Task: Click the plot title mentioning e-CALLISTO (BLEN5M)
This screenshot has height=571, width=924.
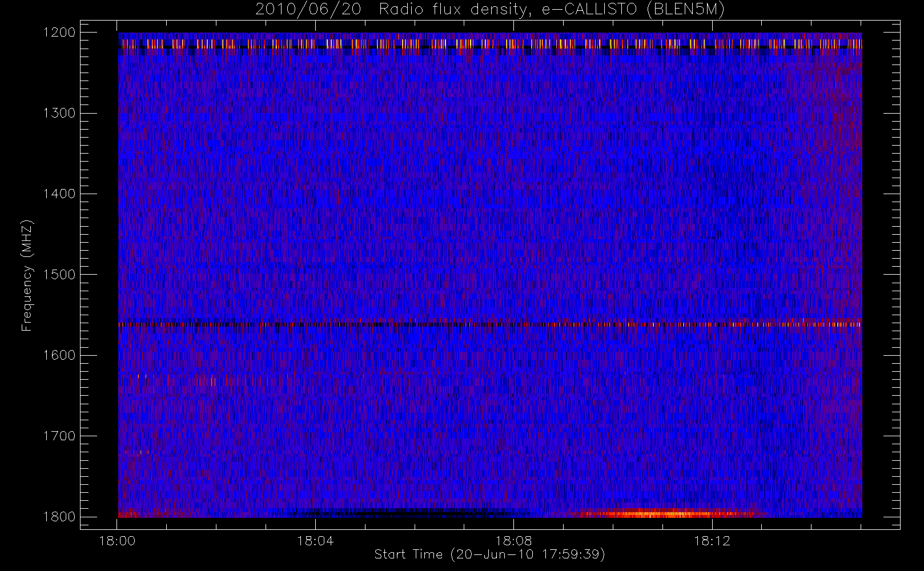Action: coord(490,10)
